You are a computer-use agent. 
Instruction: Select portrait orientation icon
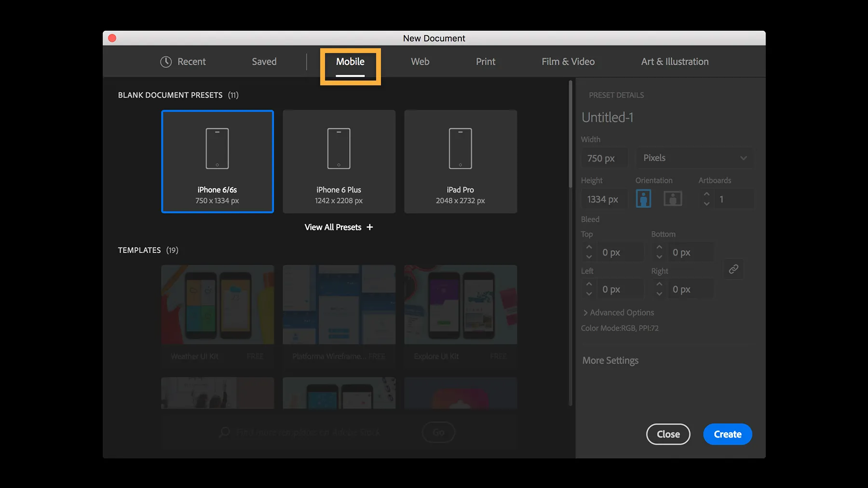643,198
